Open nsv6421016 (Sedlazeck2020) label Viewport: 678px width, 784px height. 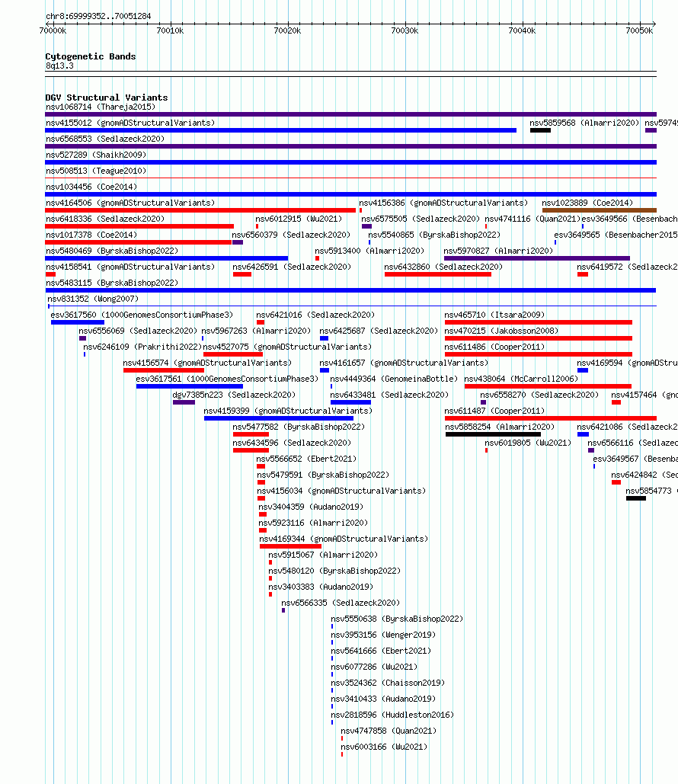(x=315, y=315)
